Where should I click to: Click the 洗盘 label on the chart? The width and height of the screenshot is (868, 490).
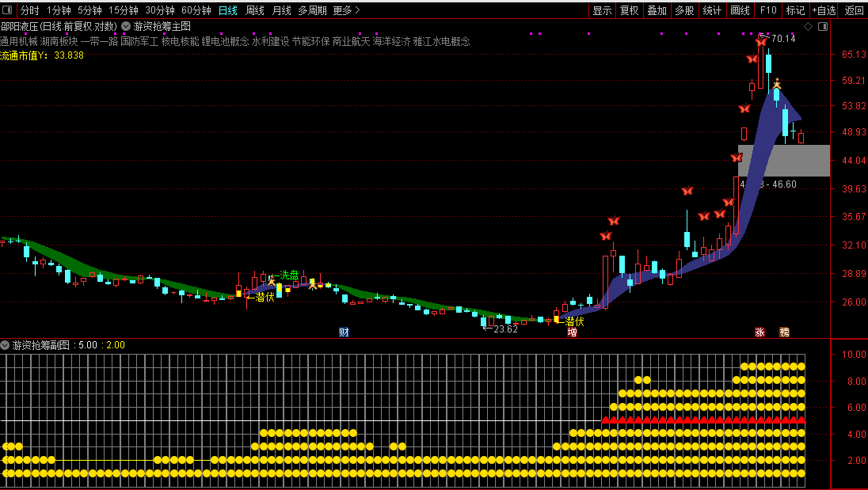tap(289, 275)
